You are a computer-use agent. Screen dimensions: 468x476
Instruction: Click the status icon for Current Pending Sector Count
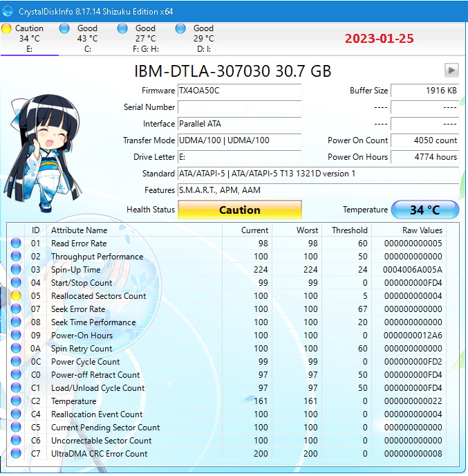16,427
